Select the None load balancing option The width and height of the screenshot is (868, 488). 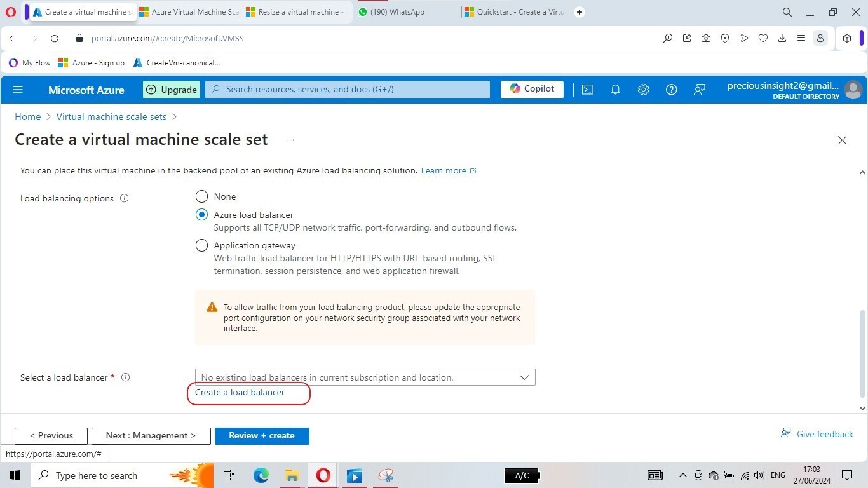201,196
